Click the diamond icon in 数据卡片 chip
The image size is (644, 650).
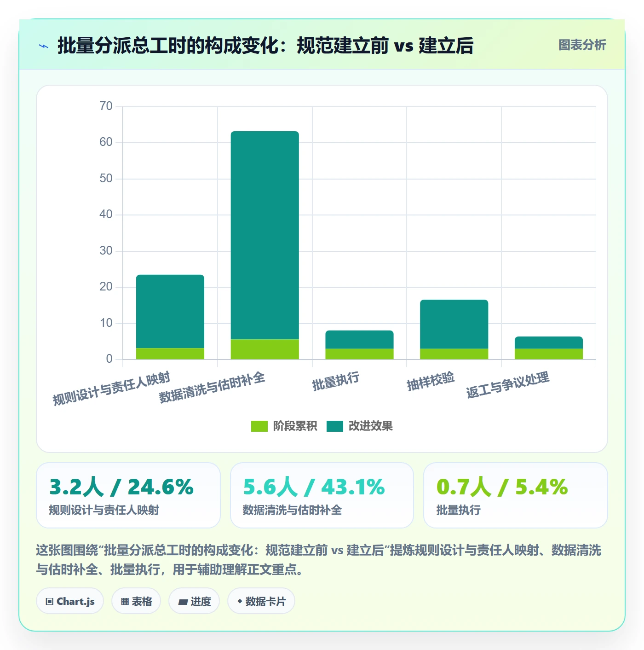(240, 601)
